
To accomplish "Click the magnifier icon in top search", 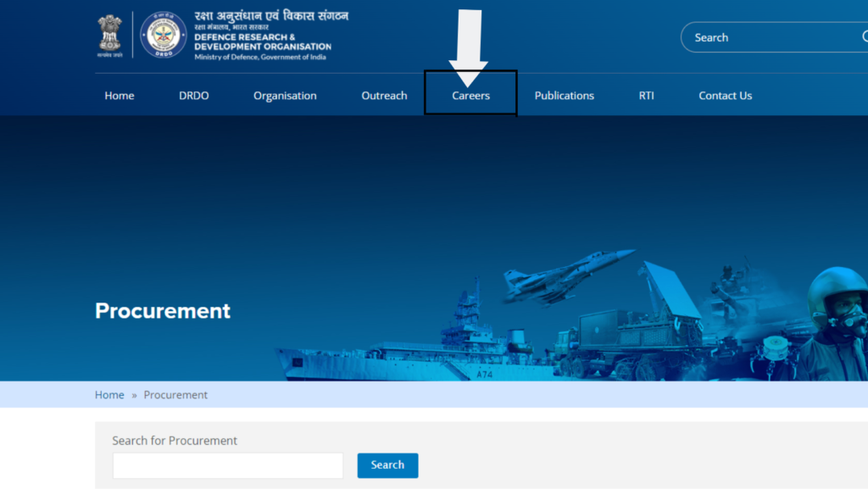I will click(865, 37).
